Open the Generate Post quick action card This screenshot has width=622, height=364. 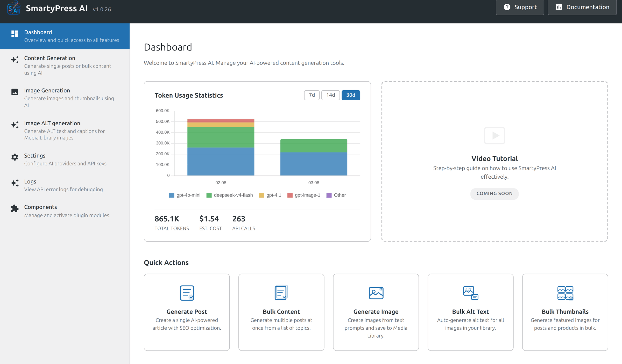tap(187, 312)
